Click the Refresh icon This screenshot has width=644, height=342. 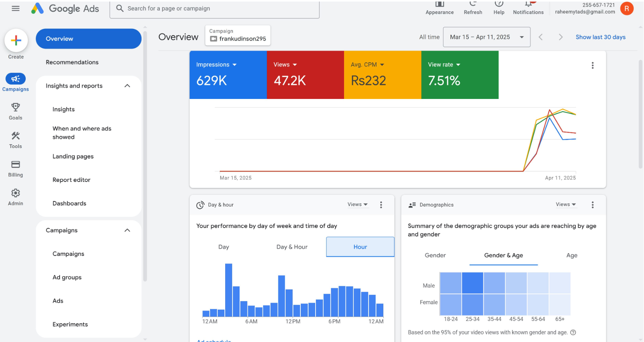473,4
